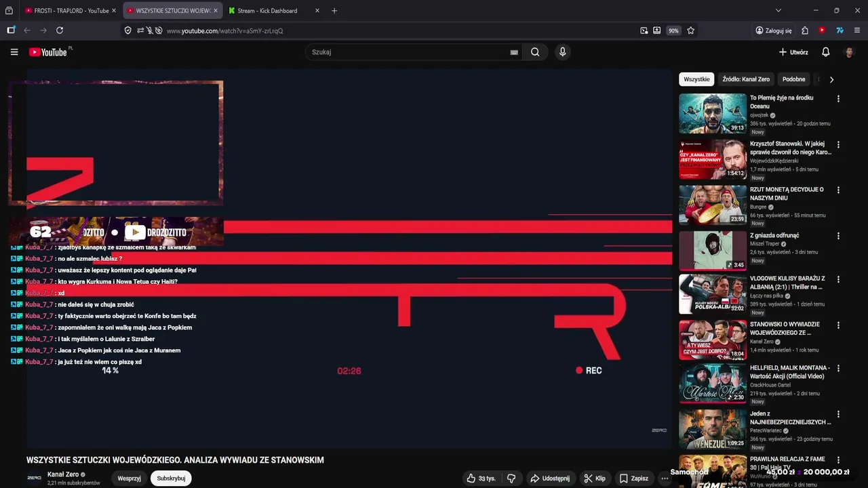Dislike the video with the thumbs-down

[511, 479]
